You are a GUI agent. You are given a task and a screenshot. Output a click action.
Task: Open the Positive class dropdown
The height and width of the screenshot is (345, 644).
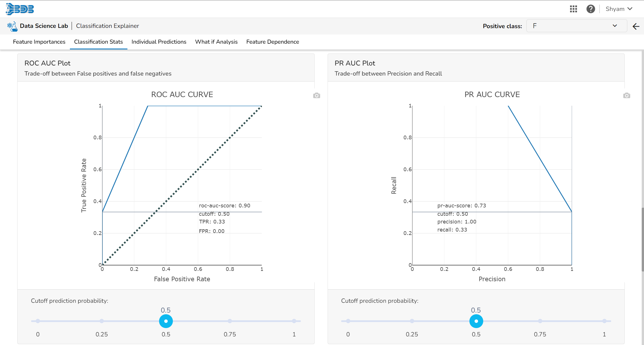coord(572,26)
